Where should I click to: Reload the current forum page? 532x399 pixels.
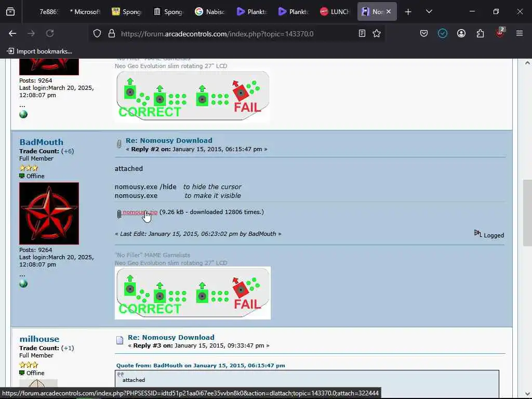[50, 33]
